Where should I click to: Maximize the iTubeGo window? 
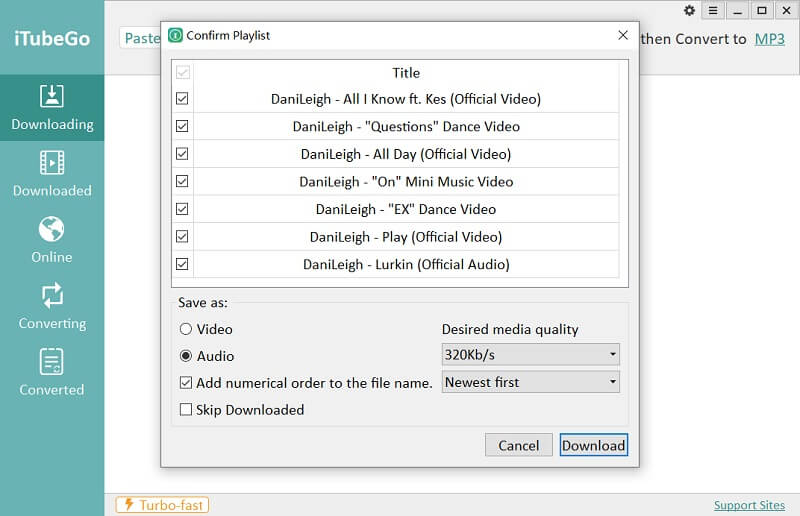point(762,10)
